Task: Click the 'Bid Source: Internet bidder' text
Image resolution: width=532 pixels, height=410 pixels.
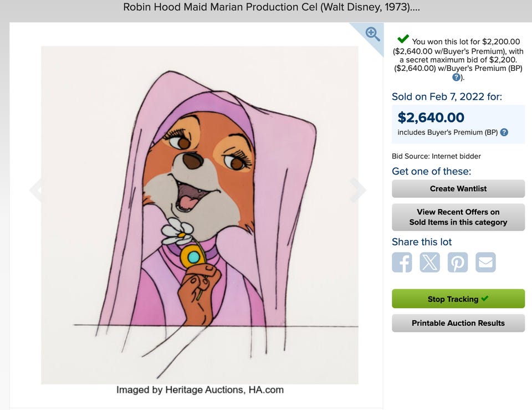Action: pyautogui.click(x=436, y=156)
